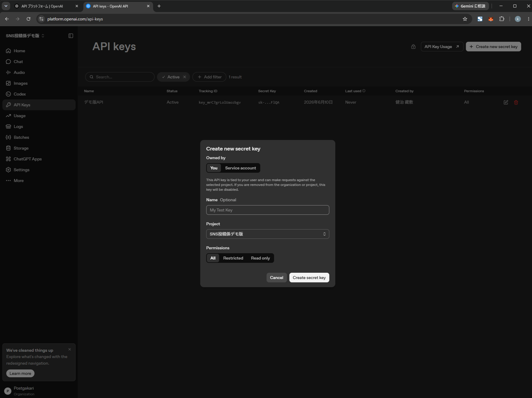Click Add filter button

(210, 77)
